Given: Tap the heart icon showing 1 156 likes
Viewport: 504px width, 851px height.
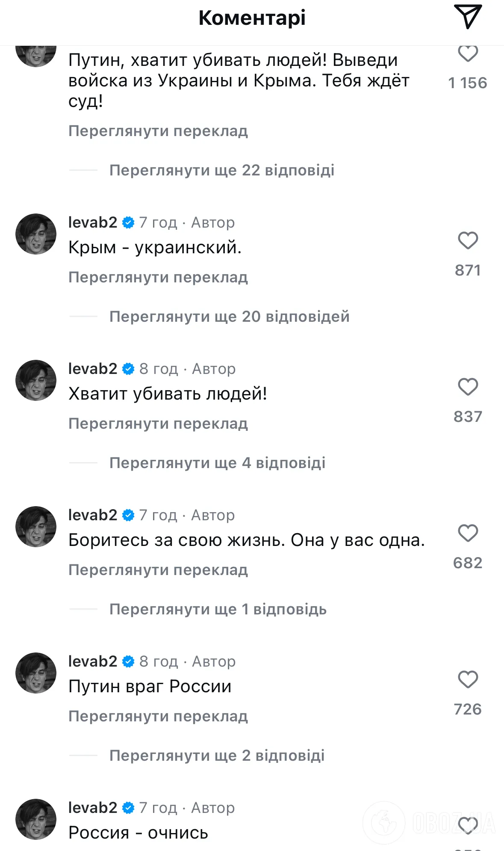Looking at the screenshot, I should coord(467,53).
